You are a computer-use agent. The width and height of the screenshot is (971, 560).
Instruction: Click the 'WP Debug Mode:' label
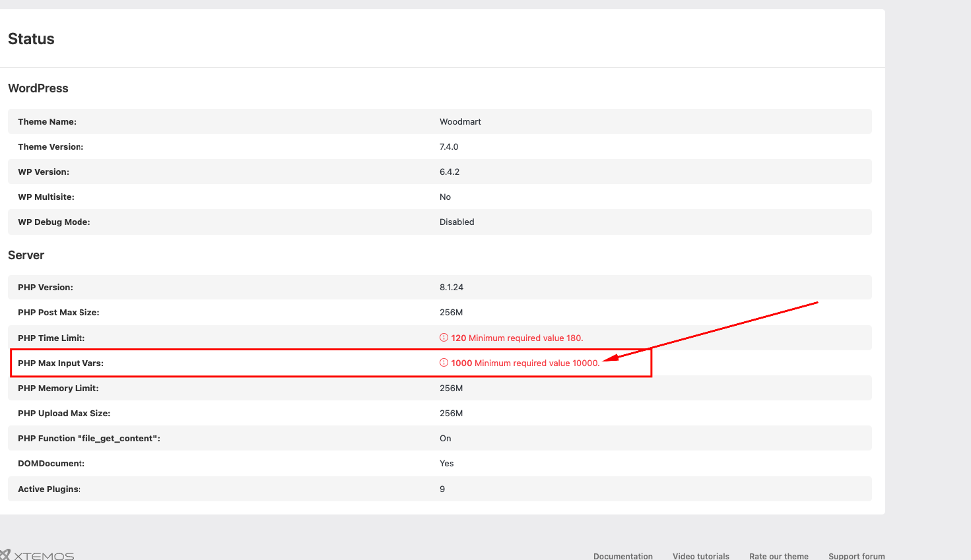pyautogui.click(x=54, y=222)
